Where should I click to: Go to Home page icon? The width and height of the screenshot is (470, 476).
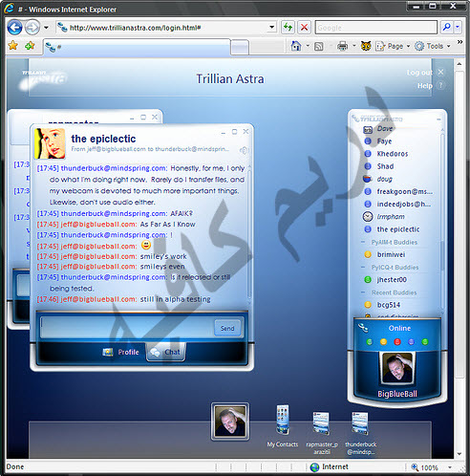(x=296, y=46)
